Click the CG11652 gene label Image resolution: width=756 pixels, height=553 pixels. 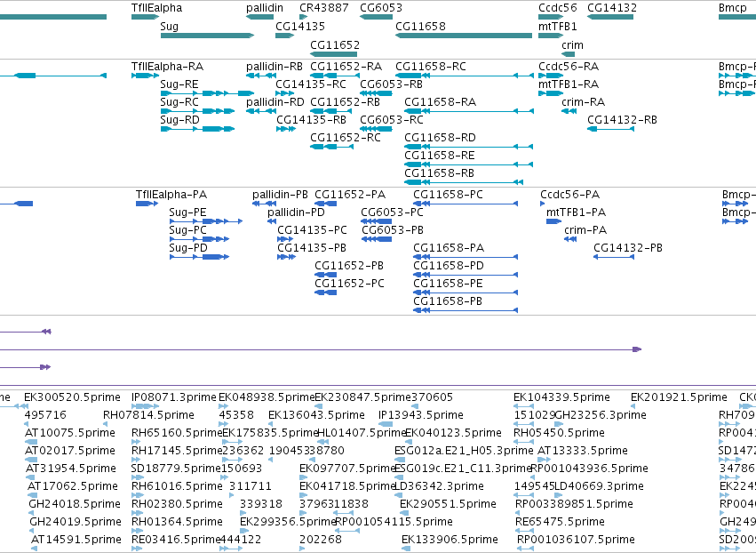(335, 44)
